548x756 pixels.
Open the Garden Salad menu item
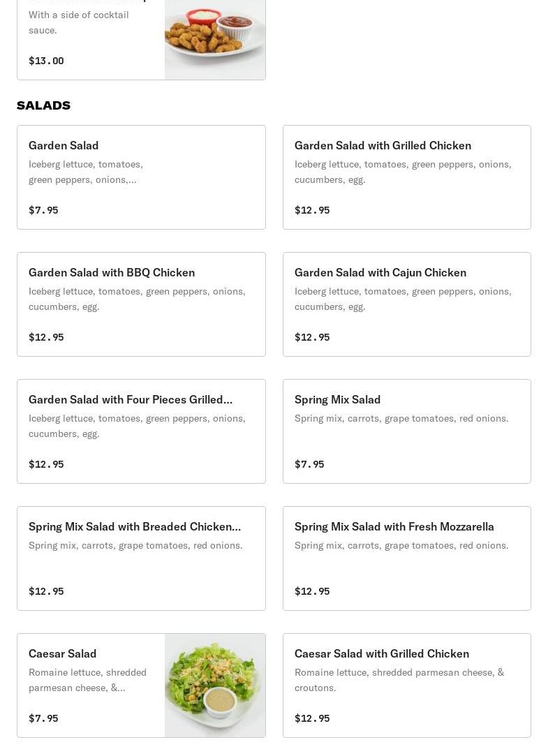click(x=141, y=177)
